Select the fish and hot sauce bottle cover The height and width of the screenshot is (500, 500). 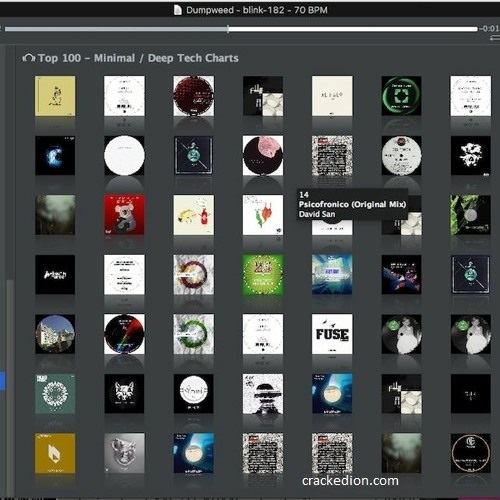click(x=194, y=215)
